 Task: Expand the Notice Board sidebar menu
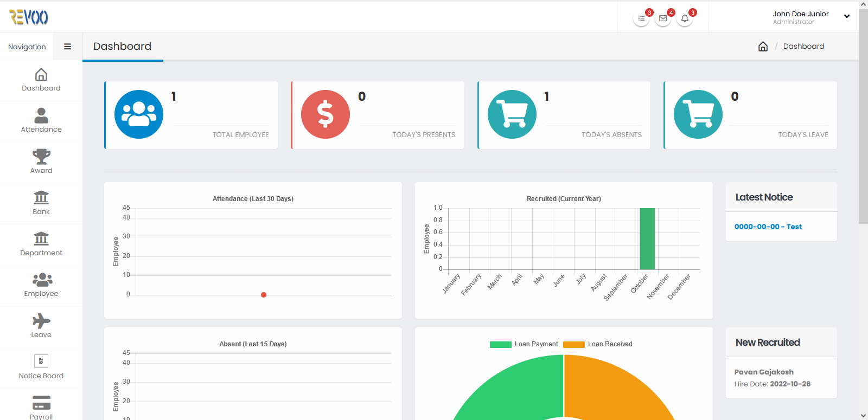[41, 367]
